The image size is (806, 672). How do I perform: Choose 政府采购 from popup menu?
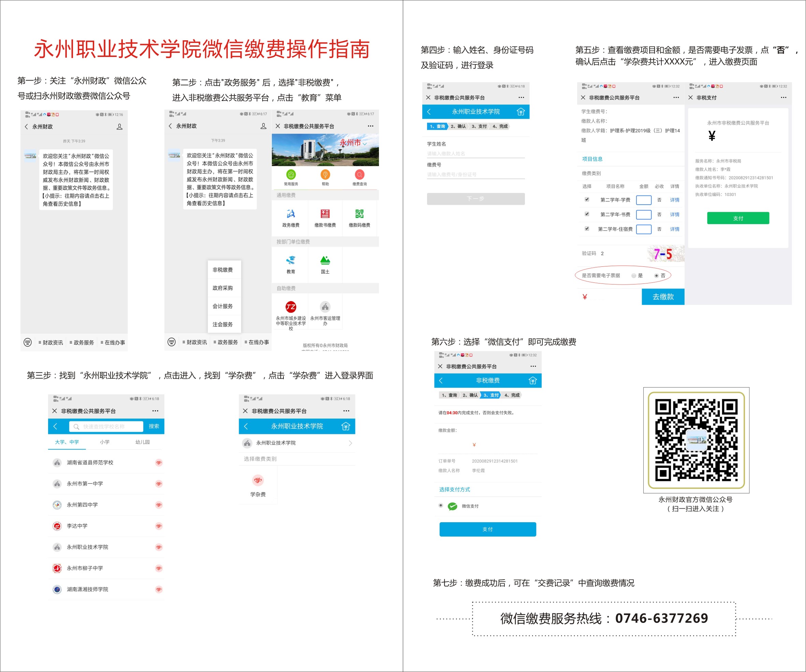coord(224,288)
